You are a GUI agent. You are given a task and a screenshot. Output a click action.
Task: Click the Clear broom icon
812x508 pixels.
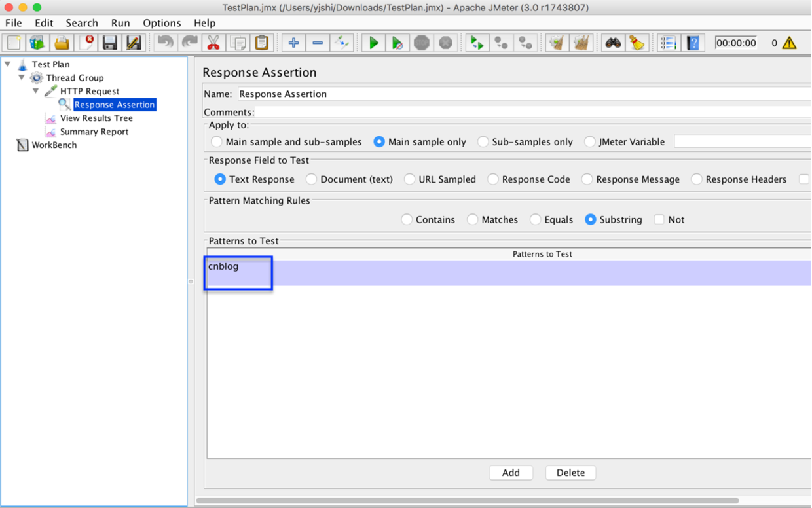(x=557, y=43)
